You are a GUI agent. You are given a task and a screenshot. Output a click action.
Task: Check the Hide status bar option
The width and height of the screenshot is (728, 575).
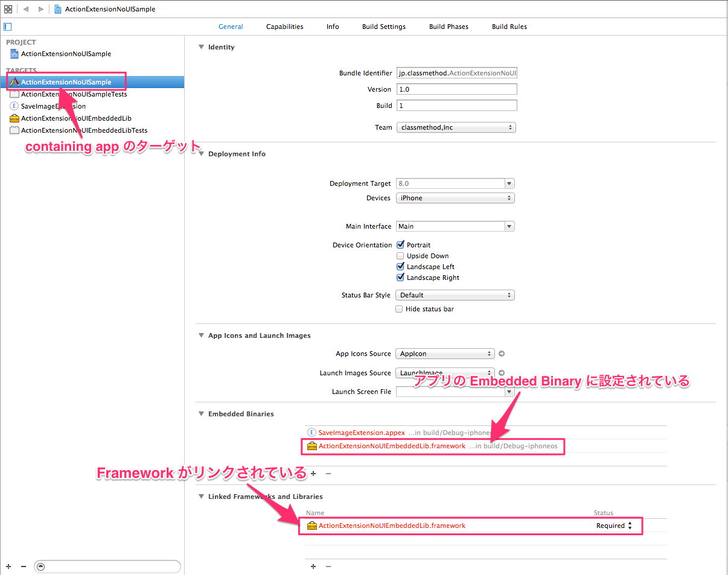coord(399,308)
